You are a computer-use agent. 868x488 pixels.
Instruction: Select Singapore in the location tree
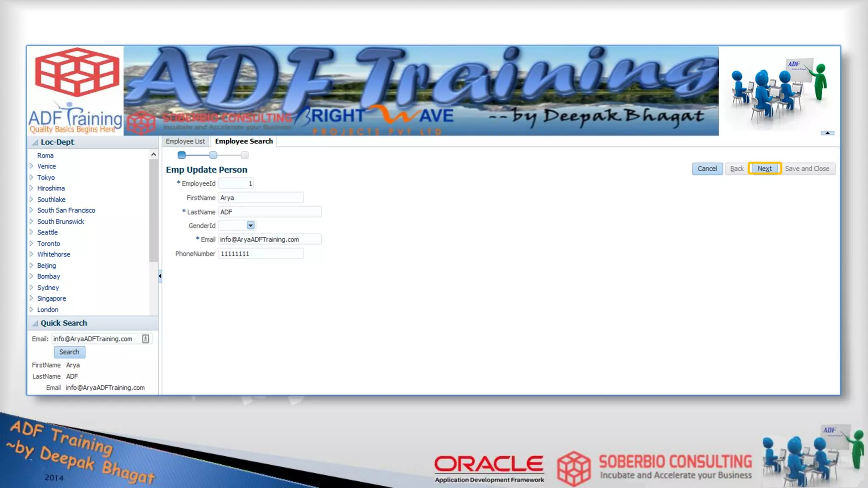[x=51, y=298]
